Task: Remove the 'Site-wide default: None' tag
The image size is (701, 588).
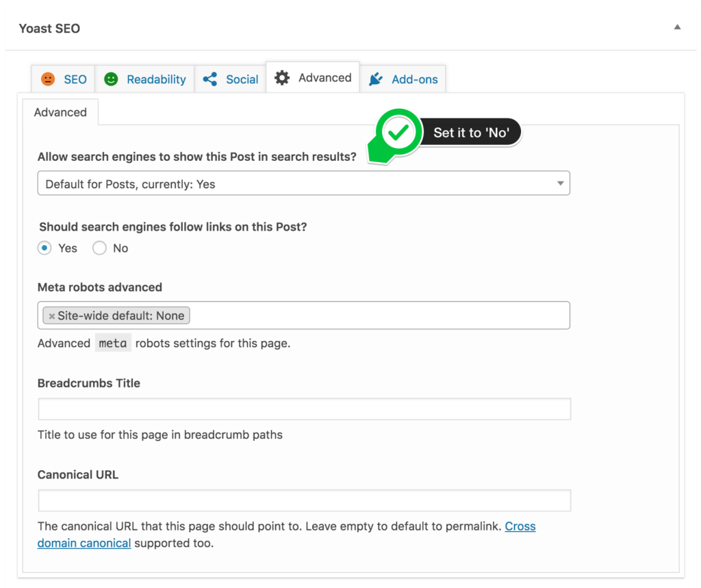Action: tap(52, 316)
